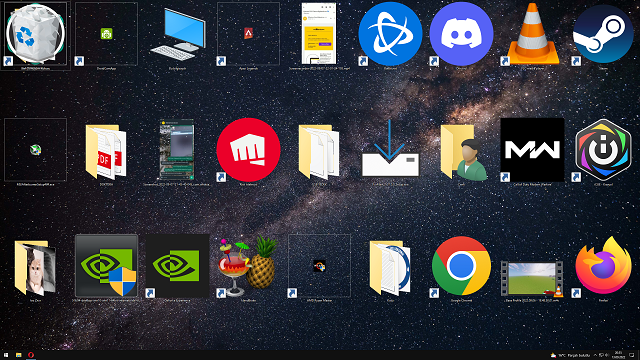Click the small green Android app shortcut
The image size is (640, 360).
[x=107, y=33]
